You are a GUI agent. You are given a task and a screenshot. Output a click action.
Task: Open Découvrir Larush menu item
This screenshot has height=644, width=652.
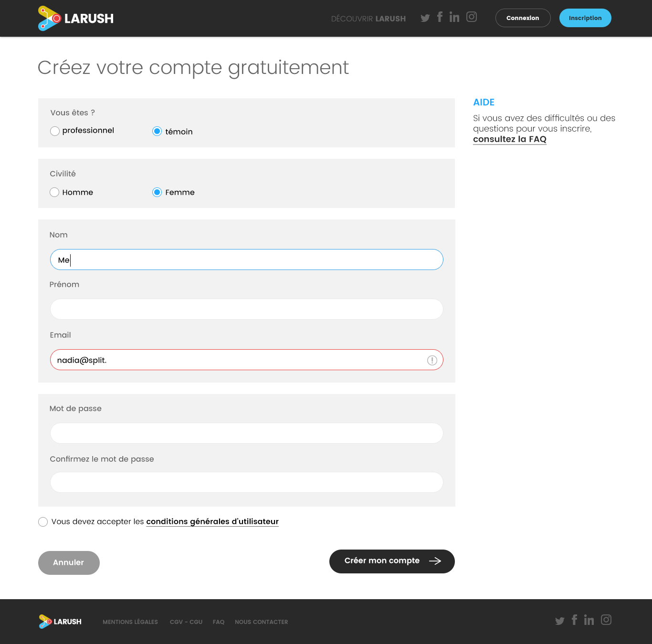pyautogui.click(x=368, y=19)
